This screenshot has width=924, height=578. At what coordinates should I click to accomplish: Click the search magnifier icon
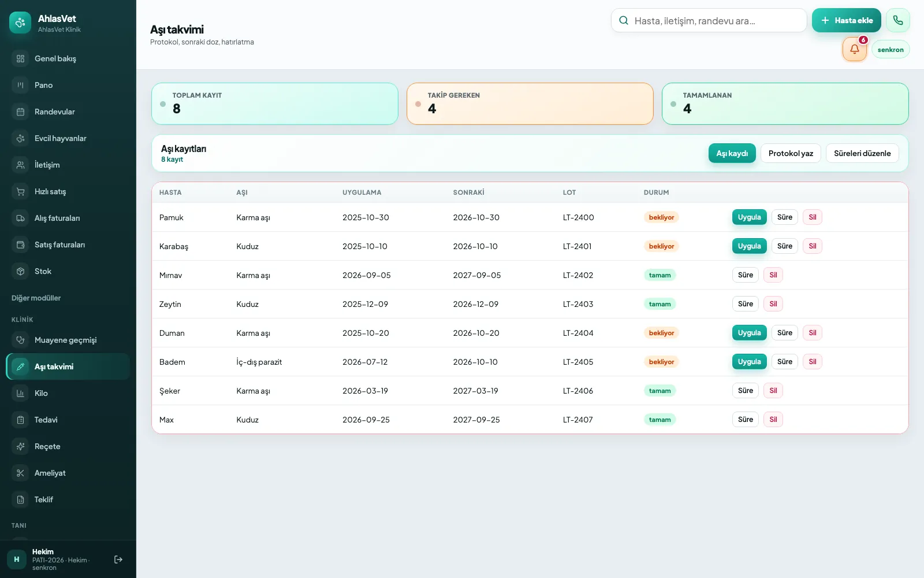(x=624, y=20)
